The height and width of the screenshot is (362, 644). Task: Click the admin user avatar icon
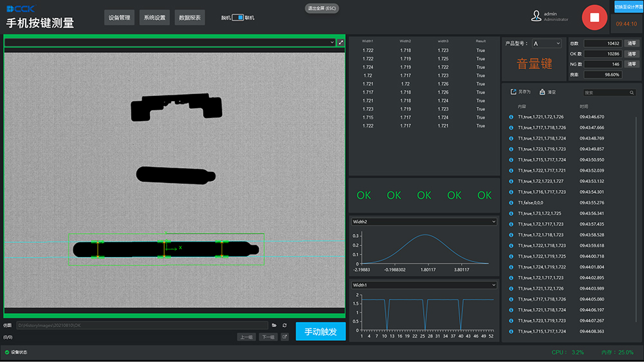(x=535, y=17)
